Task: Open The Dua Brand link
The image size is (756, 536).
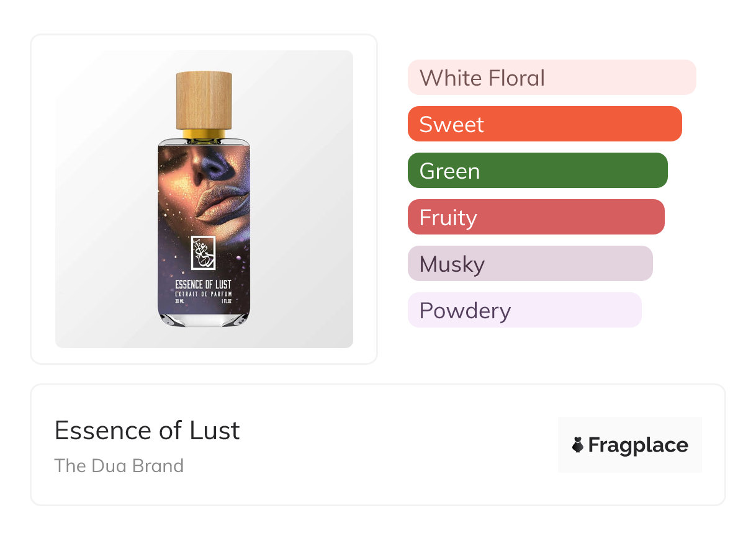Action: point(119,465)
